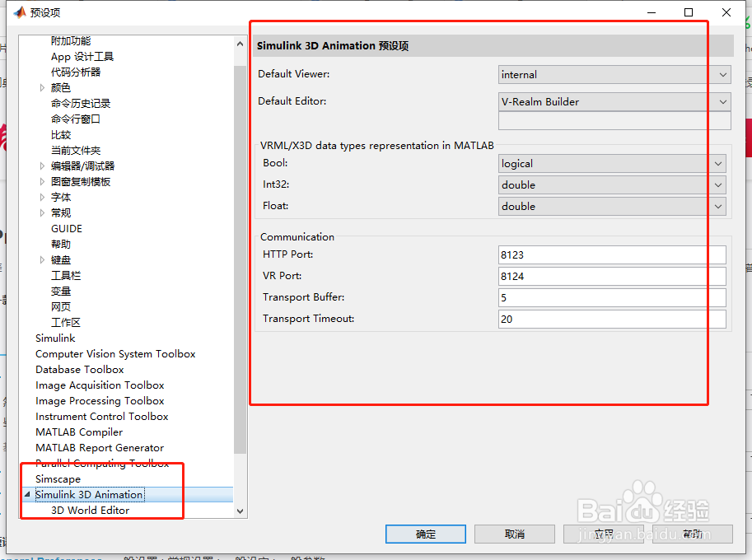Click the HTTP Port input field
This screenshot has width=752, height=560.
click(612, 255)
